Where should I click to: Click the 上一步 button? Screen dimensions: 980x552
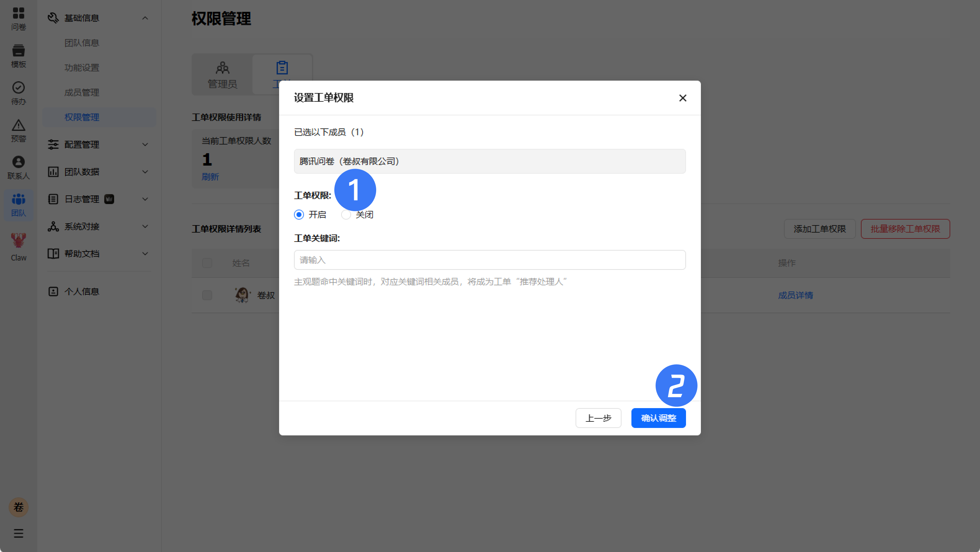click(x=598, y=418)
